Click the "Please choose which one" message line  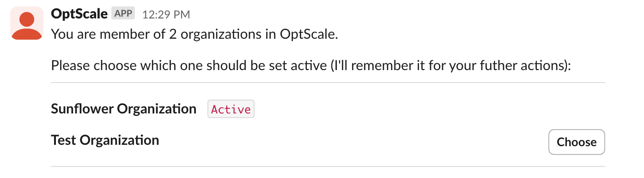(x=311, y=65)
